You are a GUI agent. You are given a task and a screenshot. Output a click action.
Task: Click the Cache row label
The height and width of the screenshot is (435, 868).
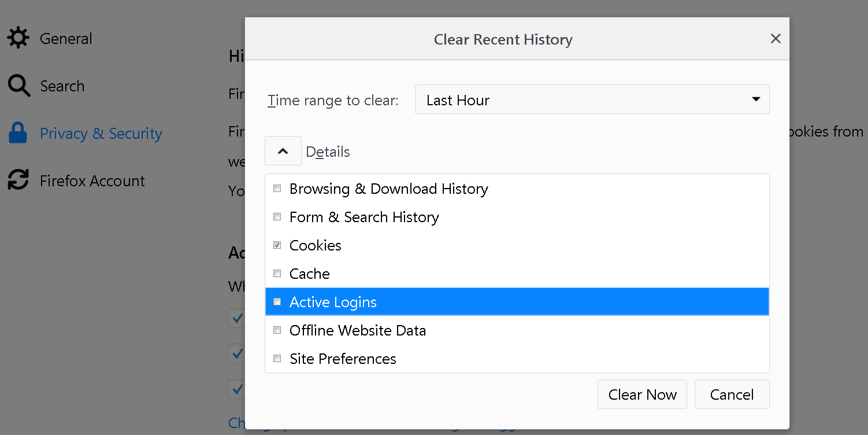[x=310, y=274]
